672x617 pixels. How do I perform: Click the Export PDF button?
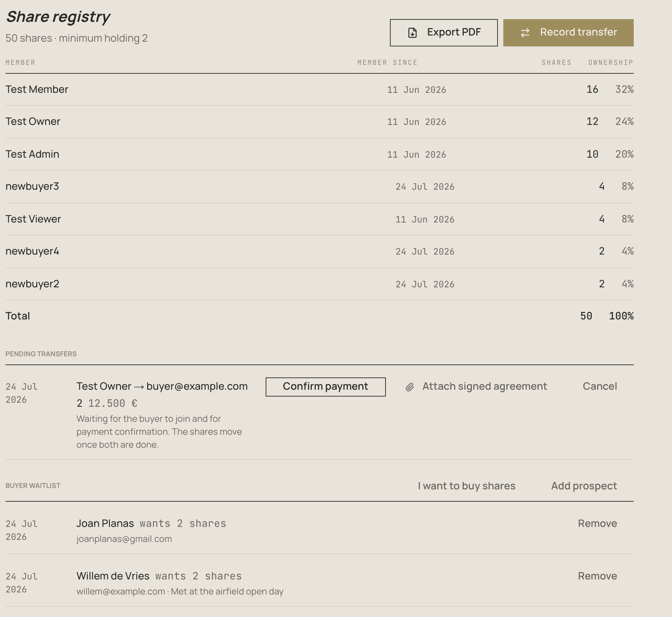pyautogui.click(x=444, y=33)
